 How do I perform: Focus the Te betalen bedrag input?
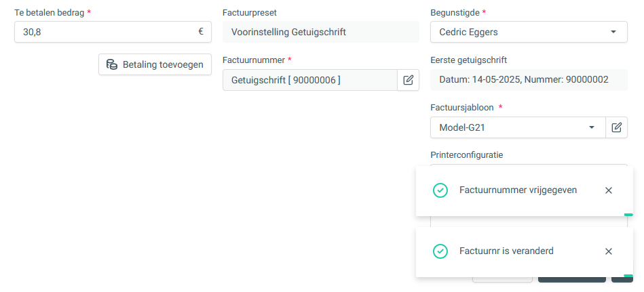[113, 32]
